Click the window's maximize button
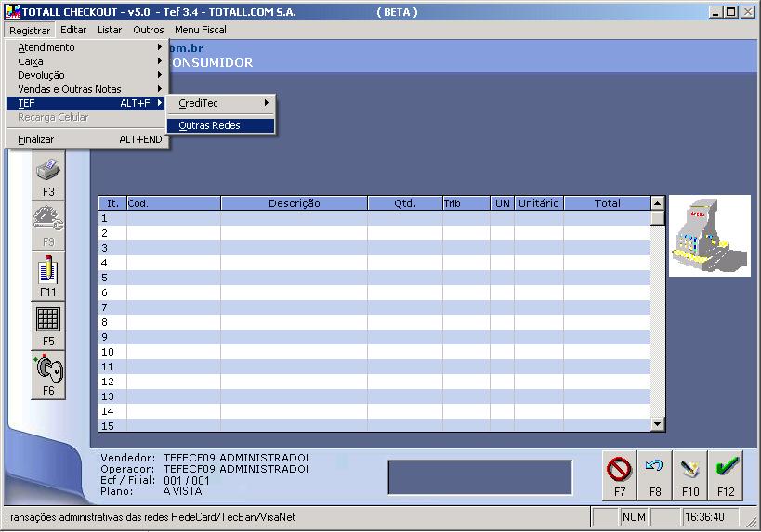 click(x=731, y=12)
